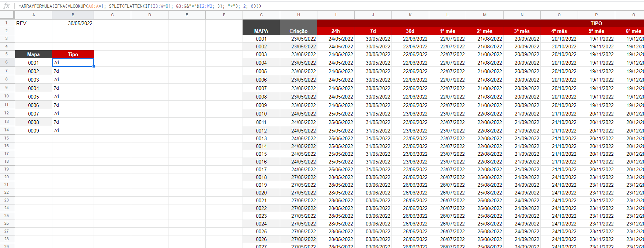
Task: Click the 5º mês column header
Action: click(x=596, y=31)
